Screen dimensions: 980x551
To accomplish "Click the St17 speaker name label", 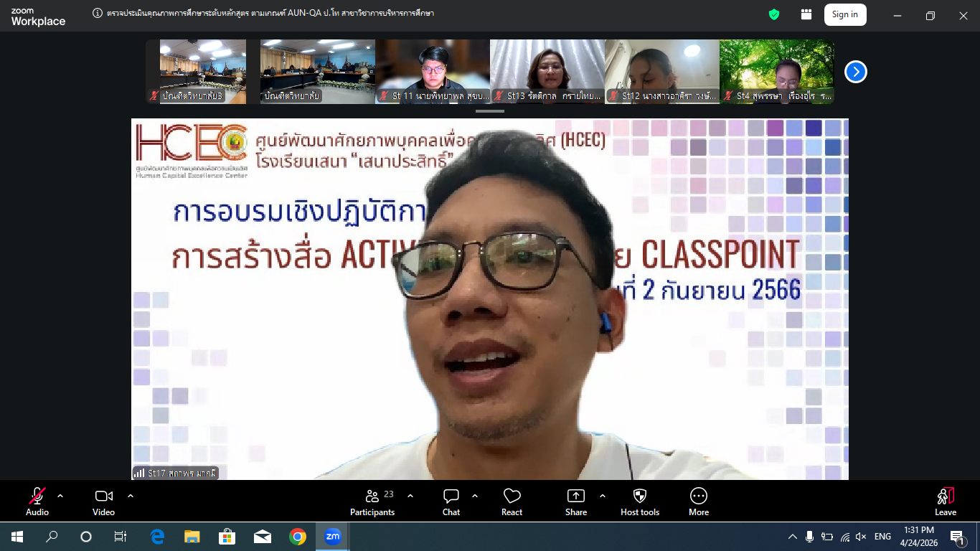I will coord(174,473).
